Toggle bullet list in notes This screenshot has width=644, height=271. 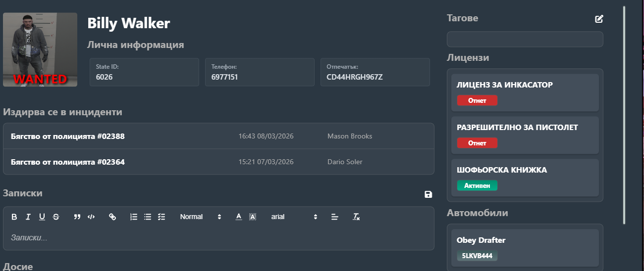tap(148, 217)
